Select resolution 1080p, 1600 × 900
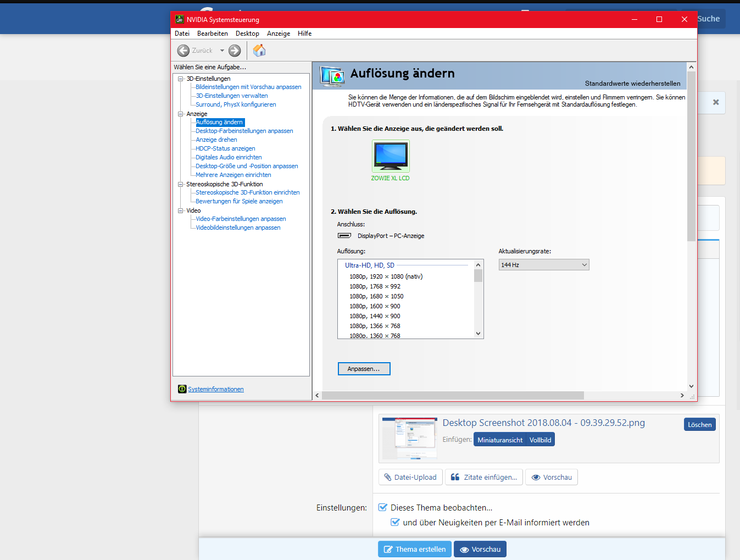740x560 pixels. tap(375, 306)
